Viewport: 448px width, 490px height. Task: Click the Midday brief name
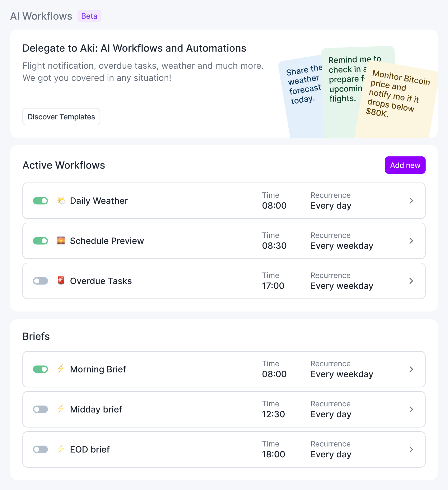point(96,409)
